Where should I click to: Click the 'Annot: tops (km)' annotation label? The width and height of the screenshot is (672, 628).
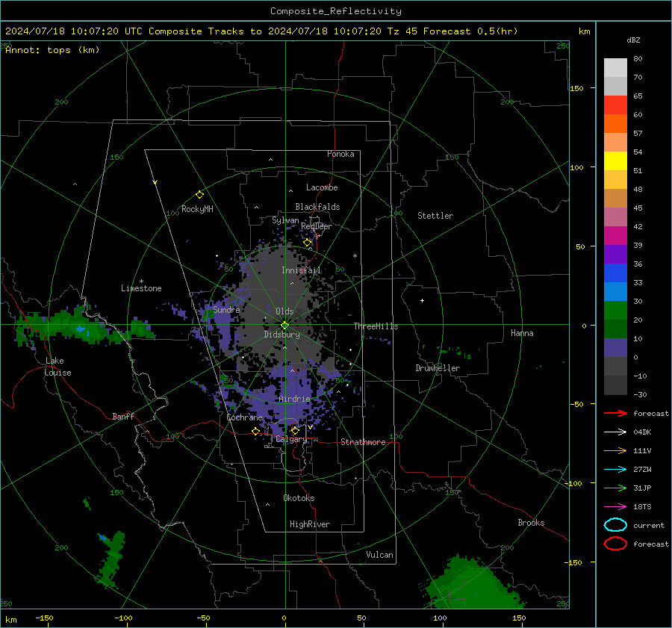tap(52, 50)
